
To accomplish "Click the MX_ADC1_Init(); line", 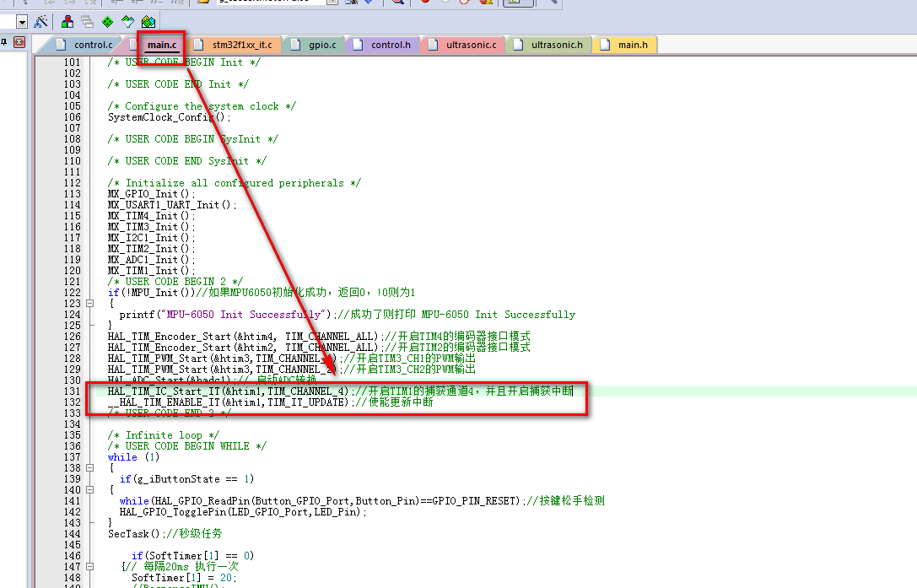I will coord(151,260).
